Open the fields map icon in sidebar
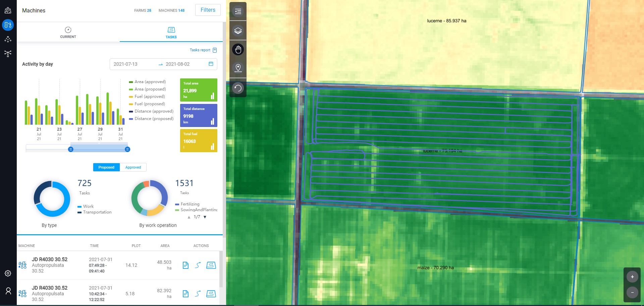The height and width of the screenshot is (306, 644). (8, 10)
